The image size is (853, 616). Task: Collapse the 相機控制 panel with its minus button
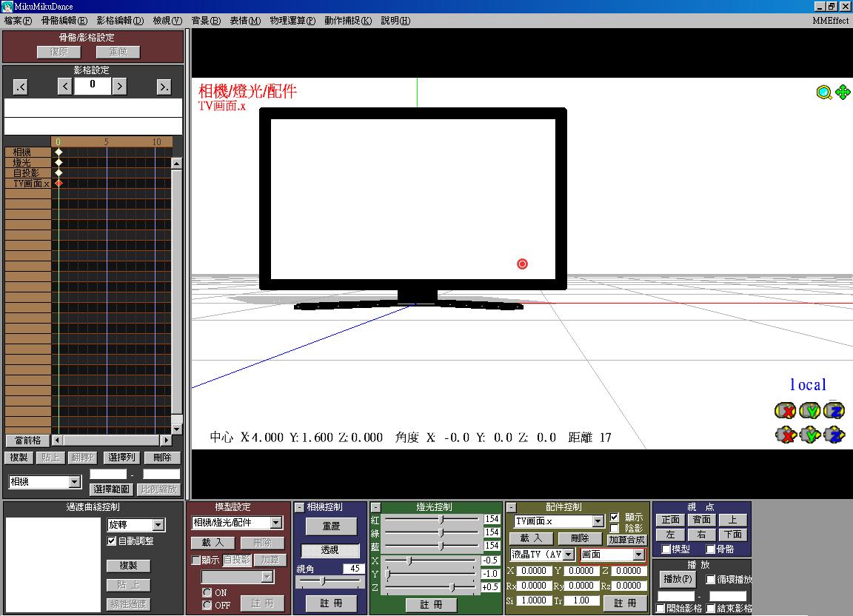point(300,507)
